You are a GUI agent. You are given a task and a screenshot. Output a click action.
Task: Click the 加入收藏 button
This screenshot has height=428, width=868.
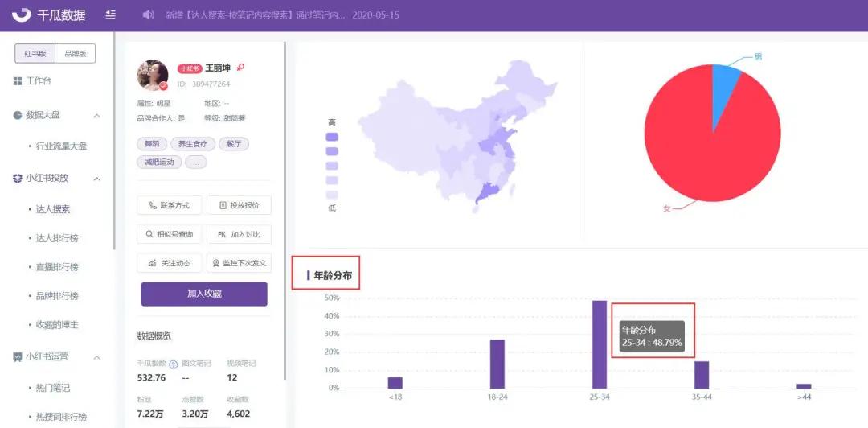(x=204, y=294)
